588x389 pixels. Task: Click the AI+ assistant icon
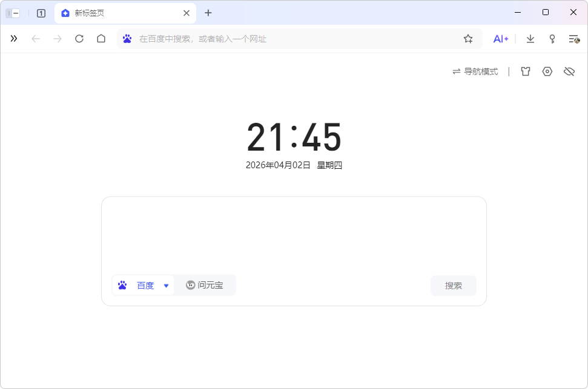click(500, 39)
